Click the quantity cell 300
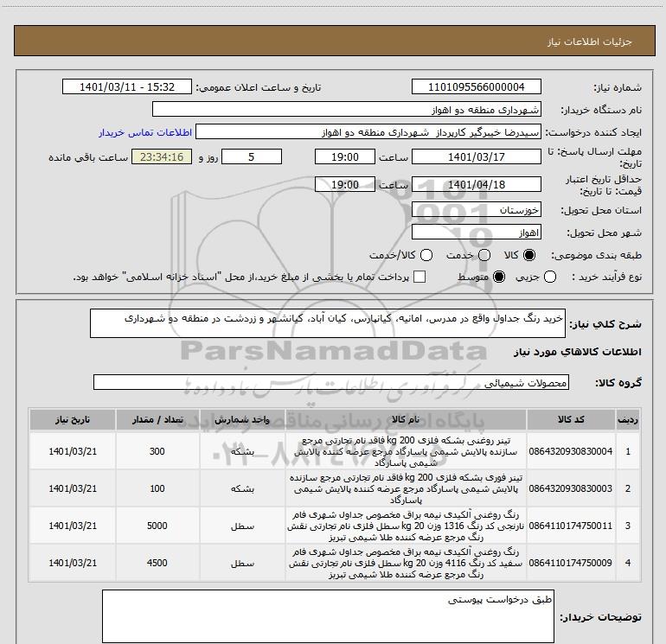Viewport: 666px width, 644px height. pyautogui.click(x=157, y=451)
